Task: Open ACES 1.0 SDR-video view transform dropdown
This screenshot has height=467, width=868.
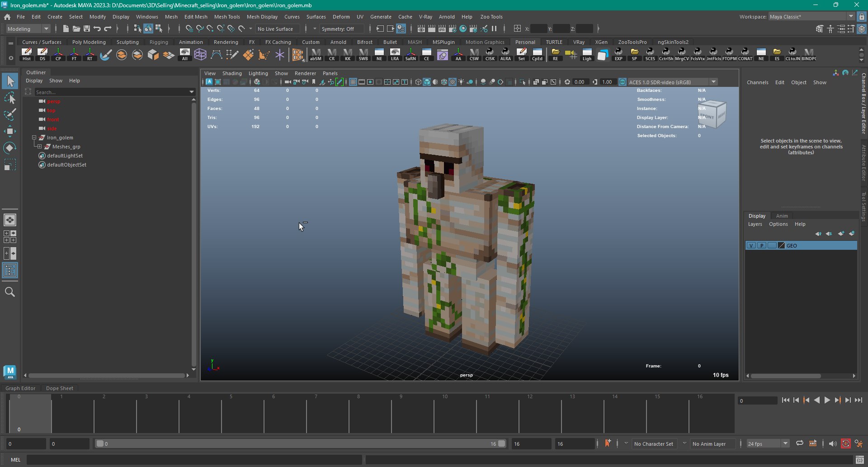Action: (x=673, y=82)
